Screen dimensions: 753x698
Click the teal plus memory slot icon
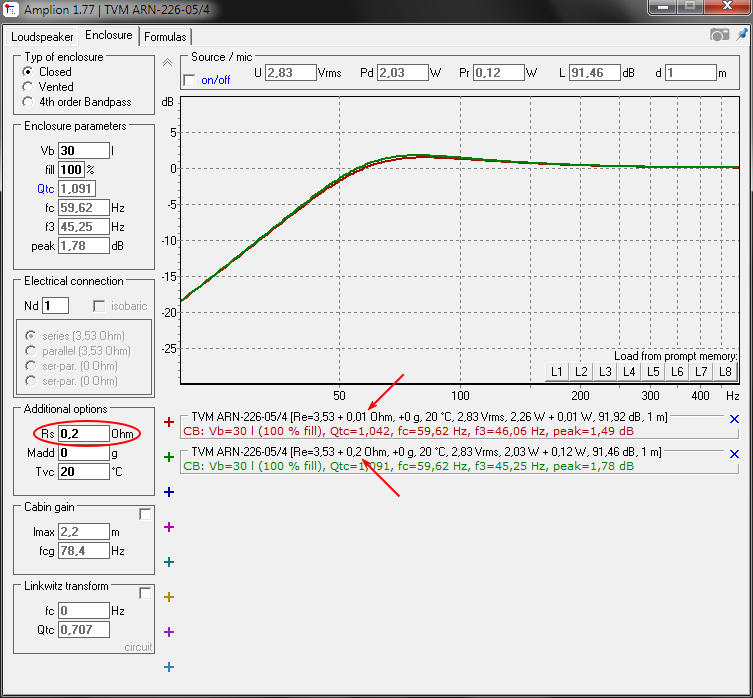point(169,562)
